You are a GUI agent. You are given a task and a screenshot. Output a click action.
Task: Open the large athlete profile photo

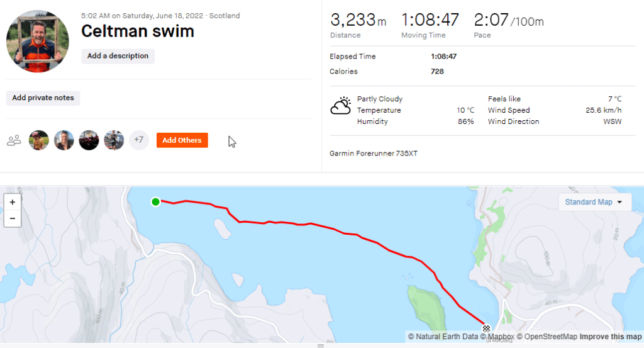click(38, 42)
